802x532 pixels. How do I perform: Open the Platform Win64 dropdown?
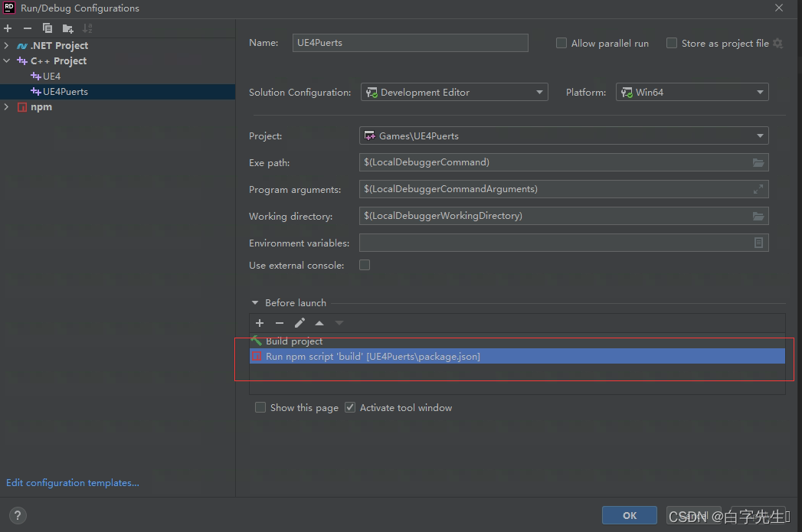[692, 92]
